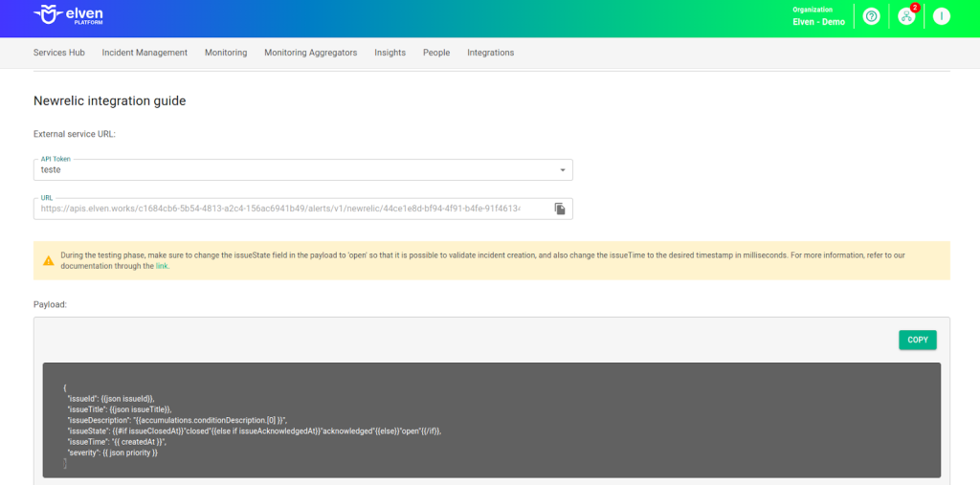The height and width of the screenshot is (485, 980).
Task: Open the user profile avatar
Action: [x=942, y=16]
